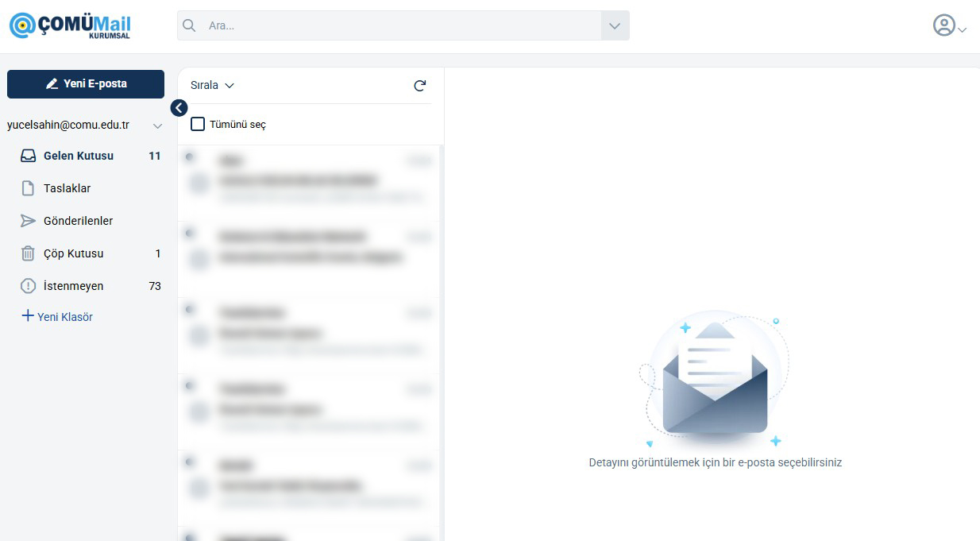Click the search magnifier icon
This screenshot has height=541, width=980.
[x=189, y=25]
